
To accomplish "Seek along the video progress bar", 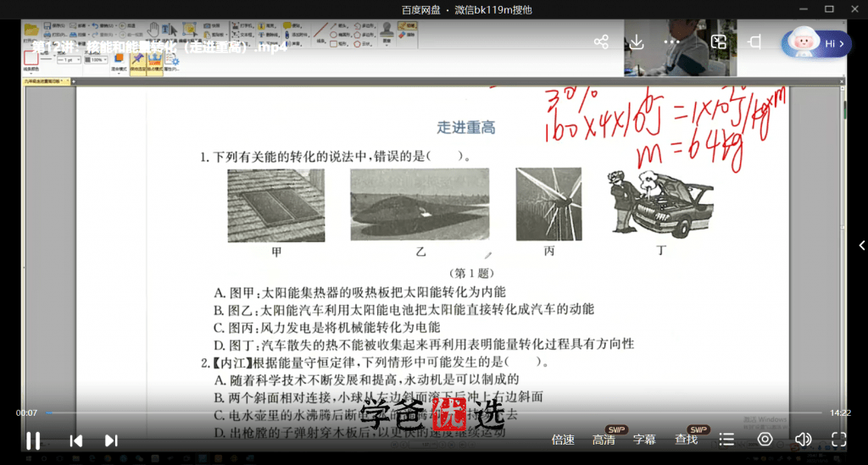I will pos(435,412).
